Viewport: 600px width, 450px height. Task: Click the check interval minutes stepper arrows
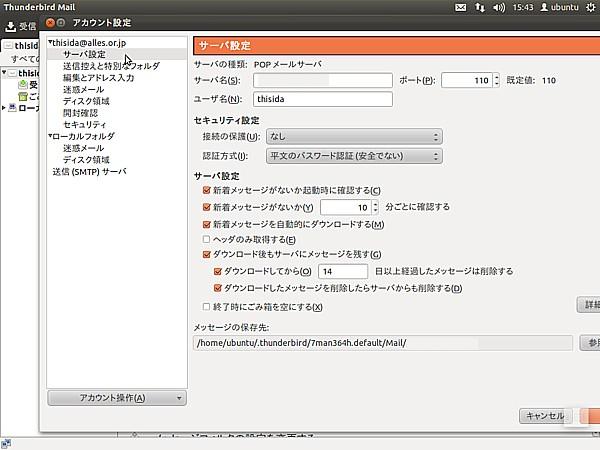click(375, 207)
